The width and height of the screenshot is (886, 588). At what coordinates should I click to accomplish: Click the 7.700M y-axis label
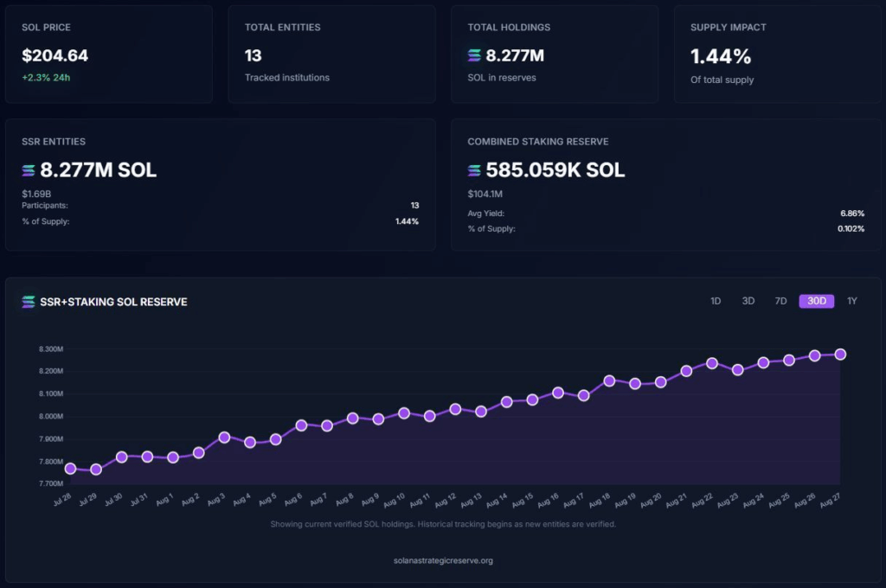[x=51, y=483]
